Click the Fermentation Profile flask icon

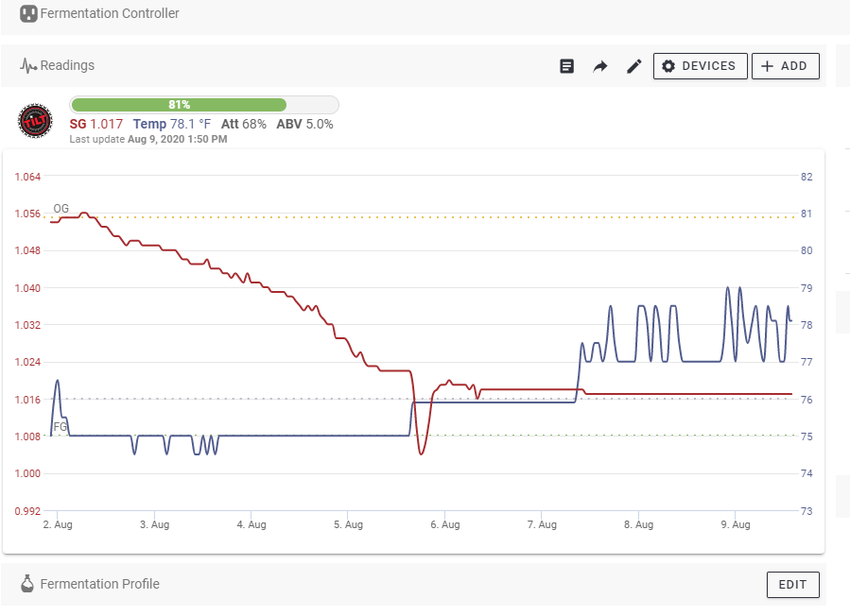pos(27,584)
